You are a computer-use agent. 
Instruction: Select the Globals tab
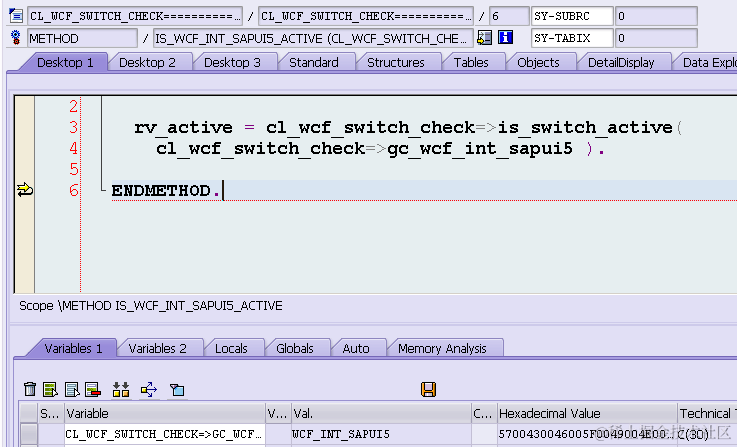tap(295, 348)
